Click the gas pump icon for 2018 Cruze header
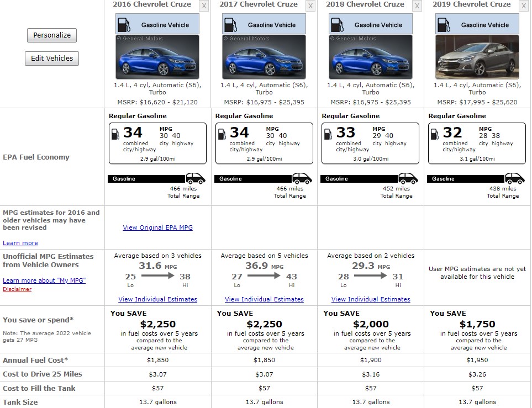The width and height of the screenshot is (532, 408). (x=337, y=25)
